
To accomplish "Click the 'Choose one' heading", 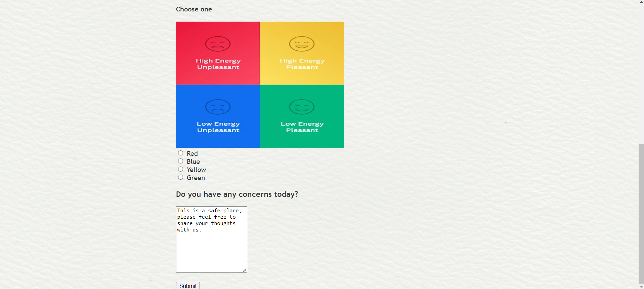I will (x=194, y=9).
